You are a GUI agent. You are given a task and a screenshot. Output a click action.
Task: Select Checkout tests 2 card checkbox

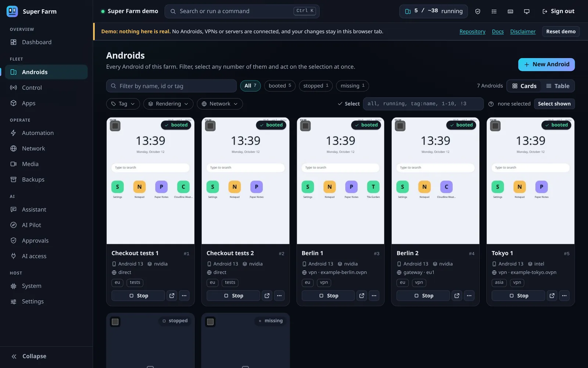click(210, 126)
